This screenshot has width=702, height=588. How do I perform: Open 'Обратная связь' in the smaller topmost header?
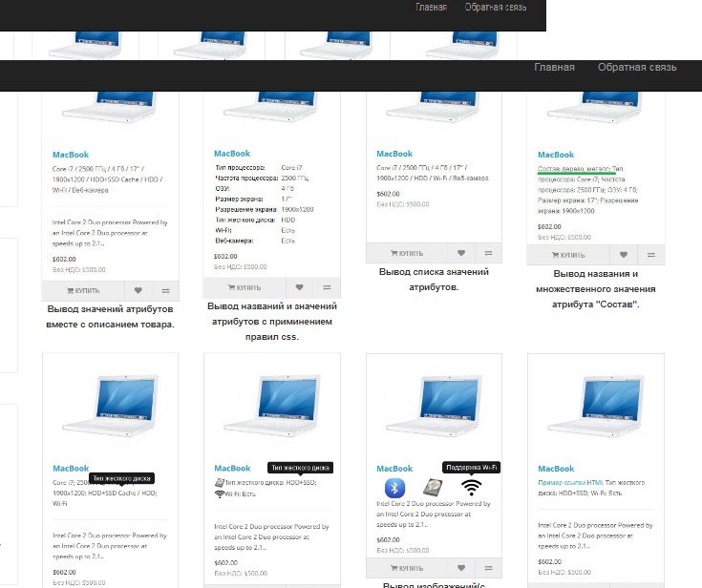pyautogui.click(x=496, y=8)
